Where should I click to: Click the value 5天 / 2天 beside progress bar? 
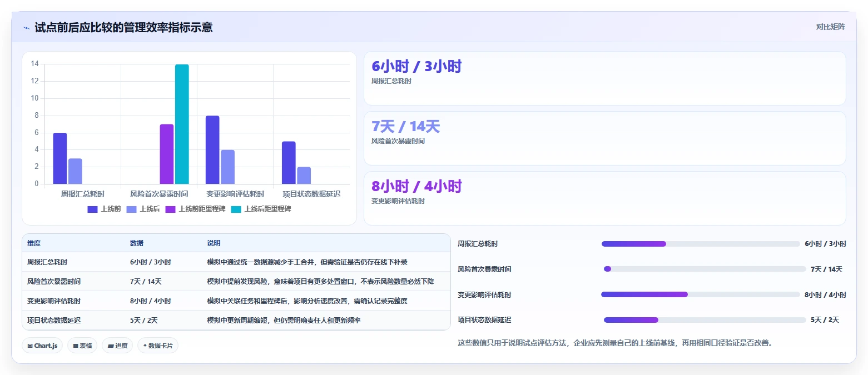[x=825, y=320]
